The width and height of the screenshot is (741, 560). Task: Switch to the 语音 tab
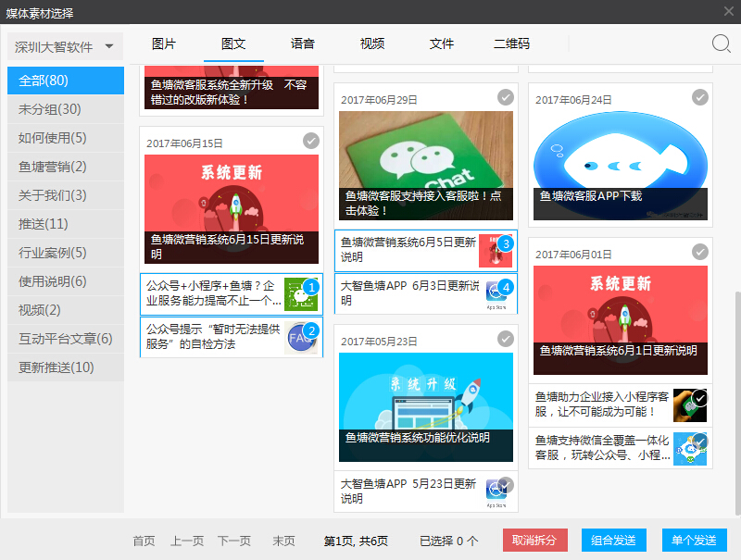pyautogui.click(x=303, y=44)
